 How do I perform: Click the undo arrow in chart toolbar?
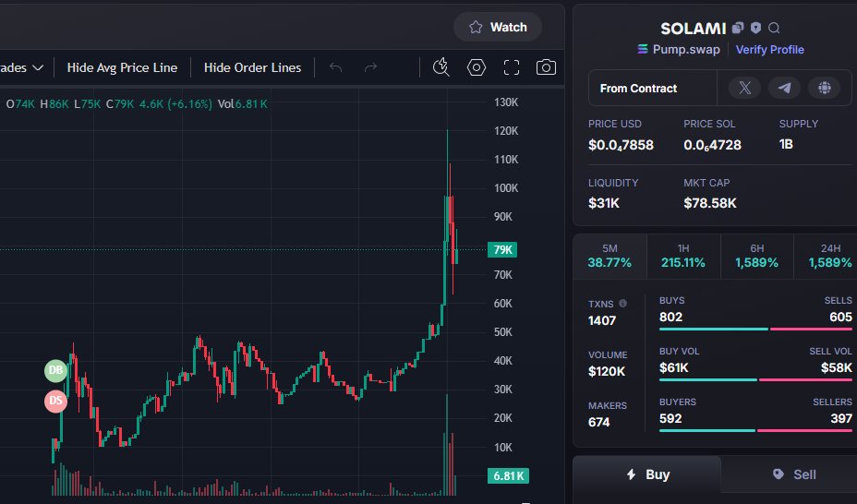pos(335,67)
